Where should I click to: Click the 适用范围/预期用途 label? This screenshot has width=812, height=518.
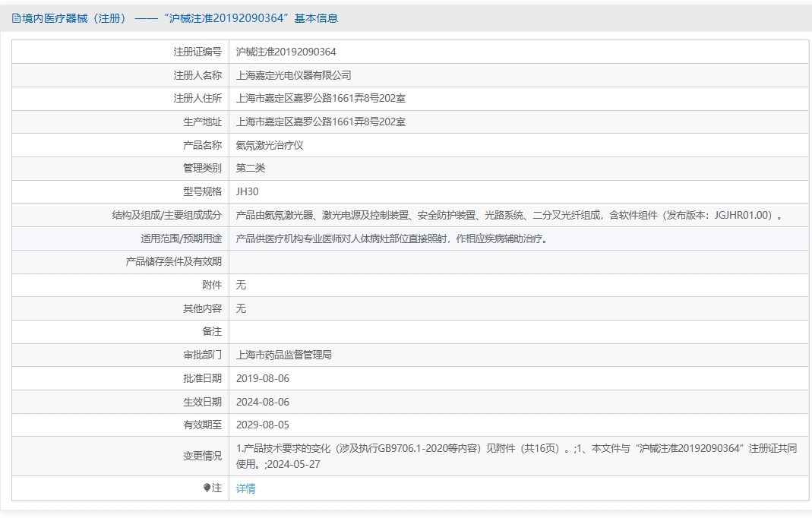[x=182, y=238]
